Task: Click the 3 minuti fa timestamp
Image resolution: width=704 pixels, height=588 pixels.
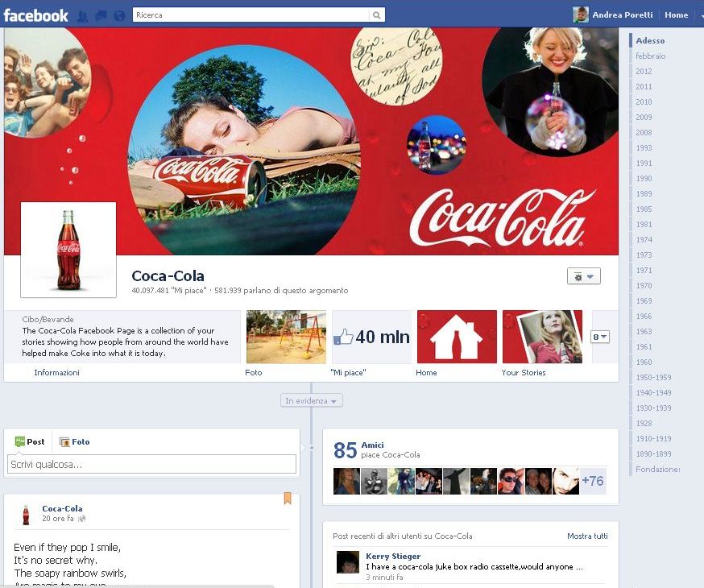Action: [384, 578]
